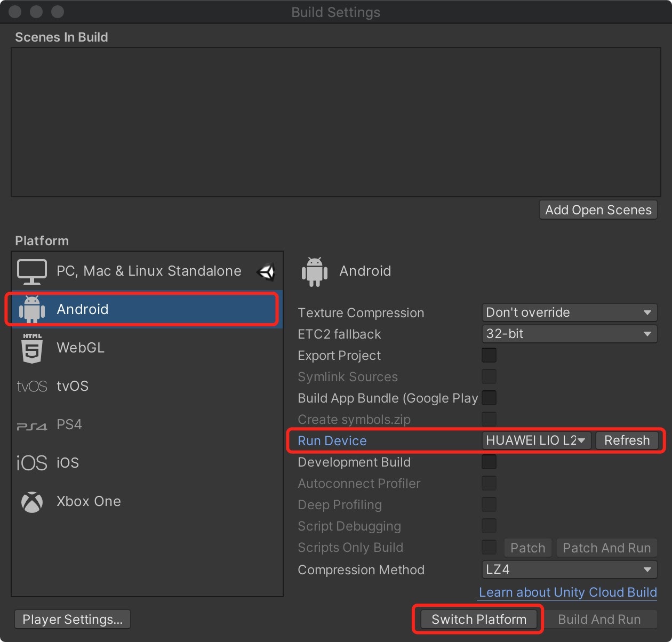Click the Unity logo beside PC Standalone
Image resolution: width=672 pixels, height=642 pixels.
coord(266,271)
